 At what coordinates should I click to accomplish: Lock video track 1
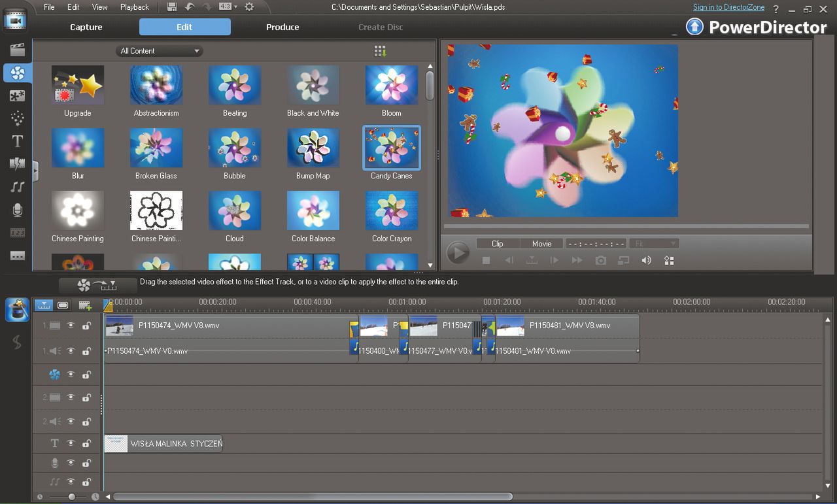pos(86,326)
